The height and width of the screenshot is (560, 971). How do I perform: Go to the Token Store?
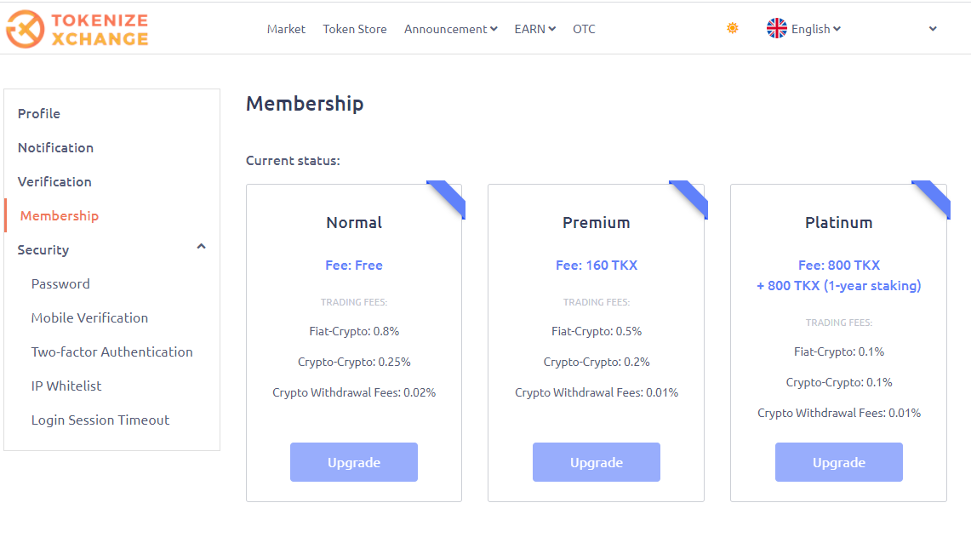tap(355, 29)
